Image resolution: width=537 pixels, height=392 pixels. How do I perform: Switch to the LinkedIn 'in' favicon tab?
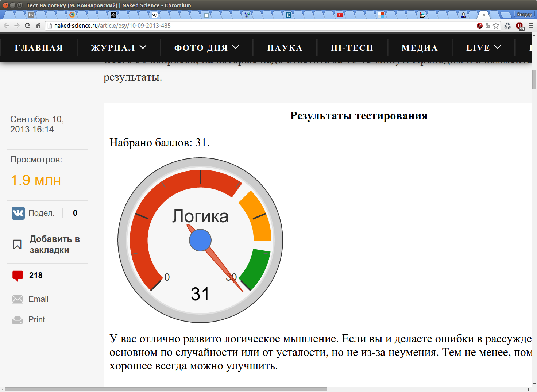(31, 15)
